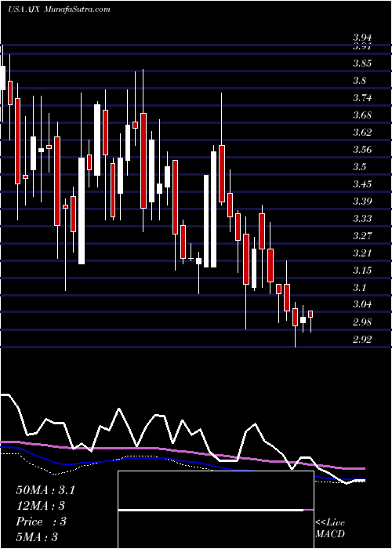Click the 3.56 price axis label
The height and width of the screenshot is (549, 392).
coord(362,150)
